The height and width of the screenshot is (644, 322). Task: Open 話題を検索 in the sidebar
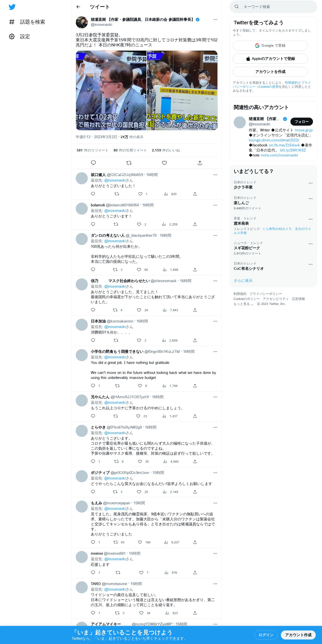click(27, 22)
